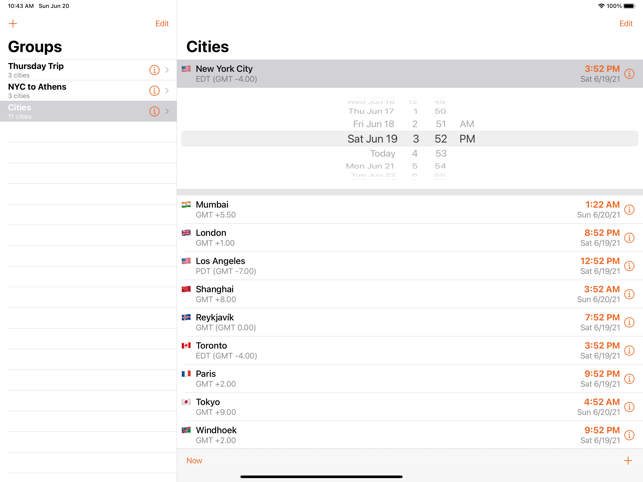Select the Thursday Trip group
Image resolution: width=643 pixels, height=482 pixels.
click(x=70, y=70)
